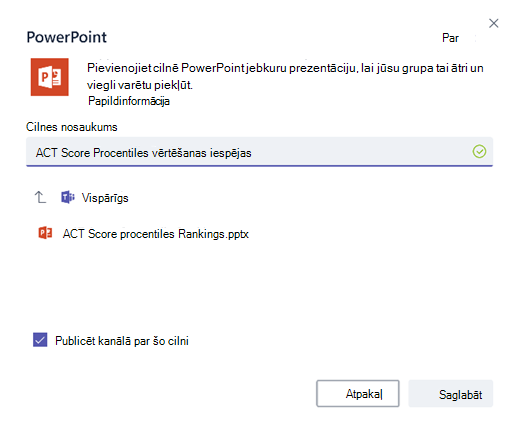This screenshot has width=520, height=434.
Task: Click the Cilnes nosaukums field label
Action: pos(72,127)
